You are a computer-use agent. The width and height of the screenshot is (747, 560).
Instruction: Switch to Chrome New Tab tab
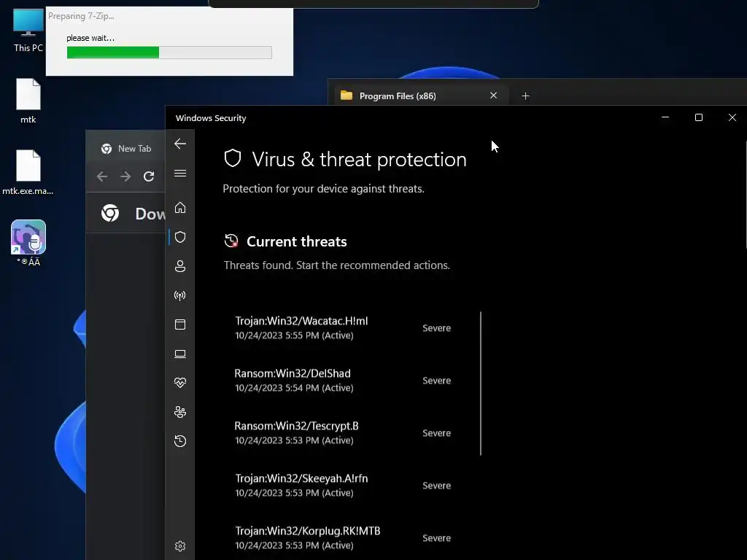126,149
